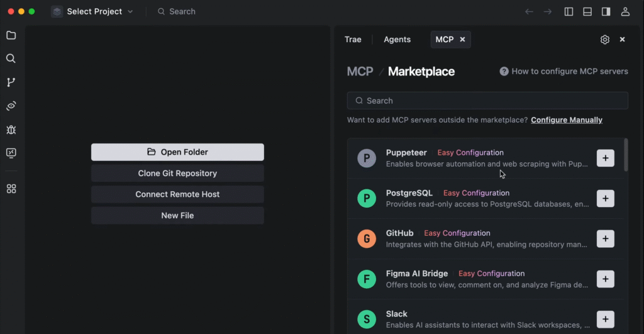
Task: Go to MCP breadcrumb
Action: 360,72
